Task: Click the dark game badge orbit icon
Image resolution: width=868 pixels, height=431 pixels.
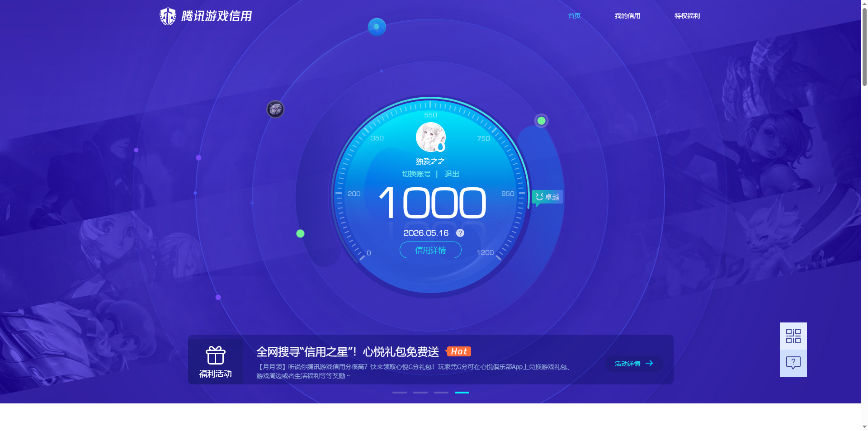Action: [275, 109]
